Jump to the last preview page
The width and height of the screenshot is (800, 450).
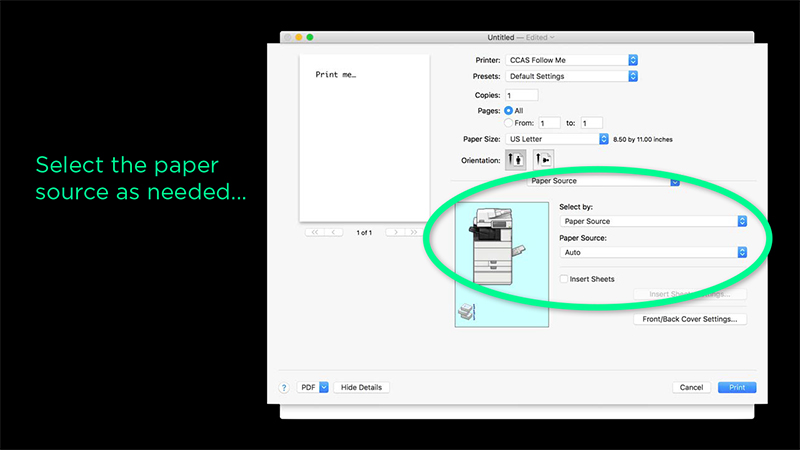pos(413,232)
